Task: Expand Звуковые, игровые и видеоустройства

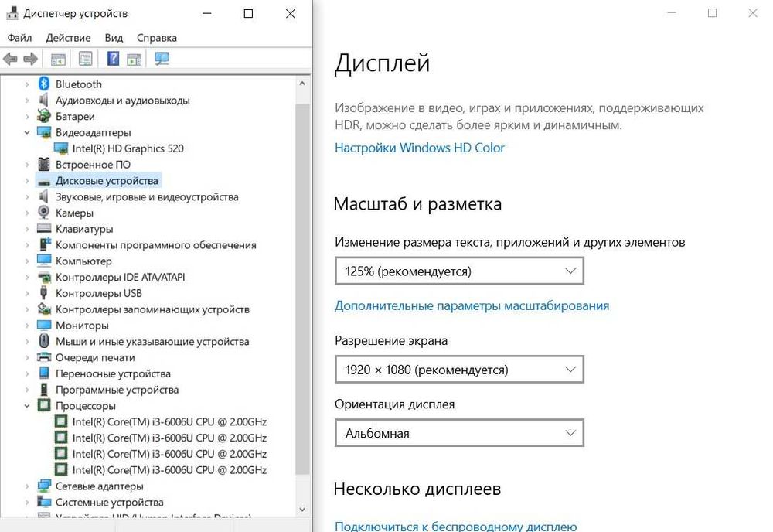Action: coord(26,196)
